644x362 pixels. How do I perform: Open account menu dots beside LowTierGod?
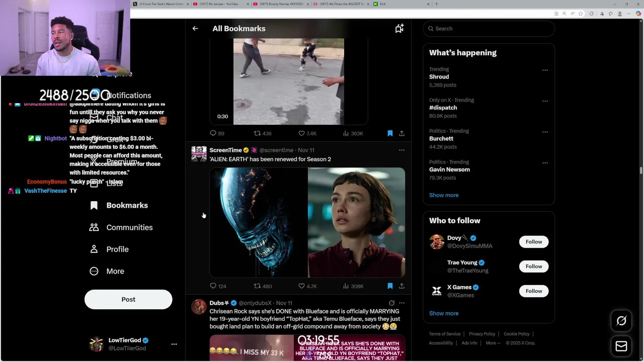coord(174,344)
